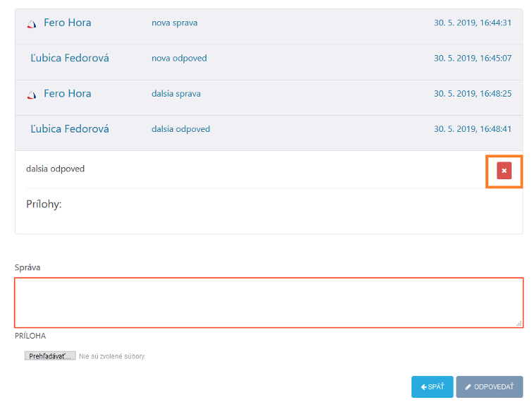Viewport: 532px width, 402px height.
Task: Open Ľubica Fedorová's name on the nova odpoved row
Action: [70, 58]
